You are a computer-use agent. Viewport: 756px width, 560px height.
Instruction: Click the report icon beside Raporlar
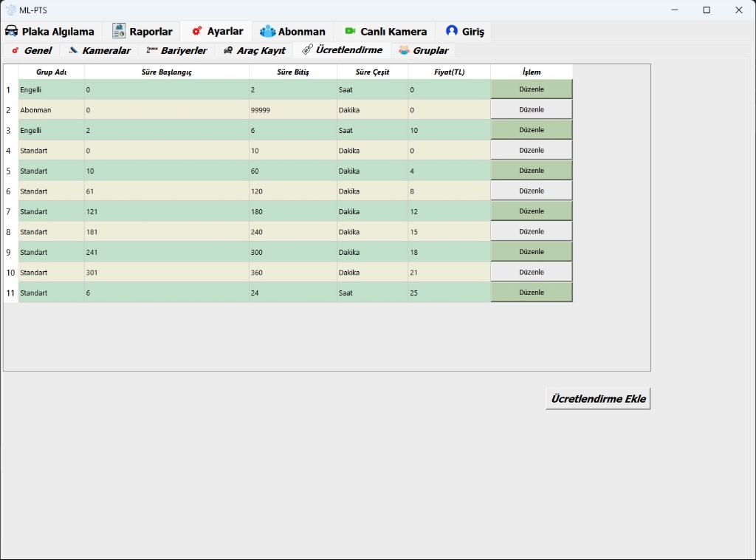(x=119, y=31)
